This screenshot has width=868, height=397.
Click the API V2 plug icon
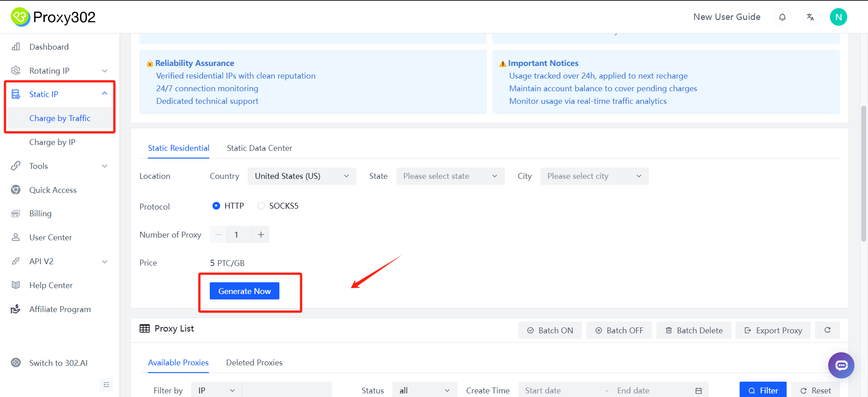16,261
